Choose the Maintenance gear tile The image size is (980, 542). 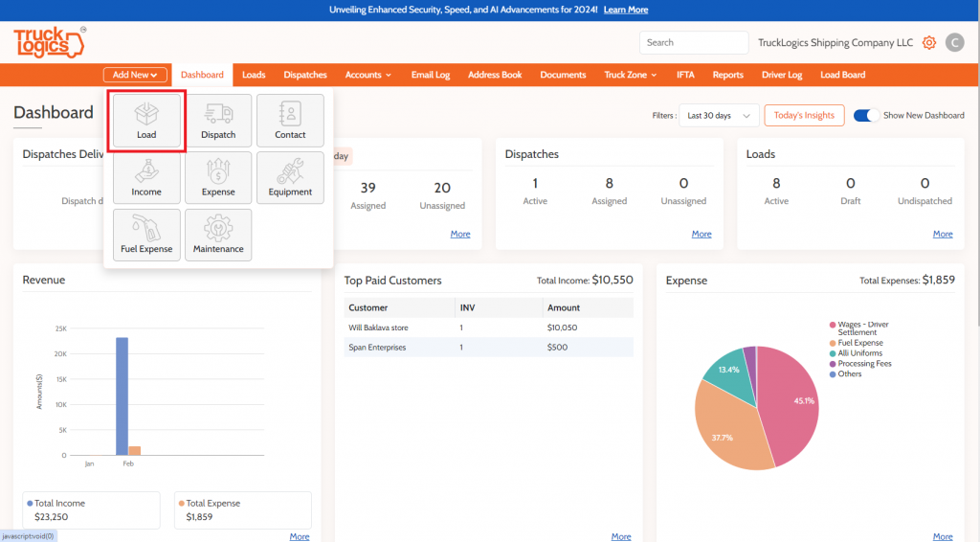pyautogui.click(x=218, y=235)
